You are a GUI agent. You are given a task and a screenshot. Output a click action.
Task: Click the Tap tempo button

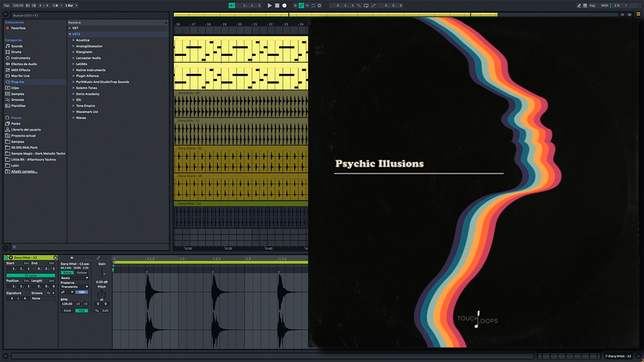pyautogui.click(x=6, y=5)
